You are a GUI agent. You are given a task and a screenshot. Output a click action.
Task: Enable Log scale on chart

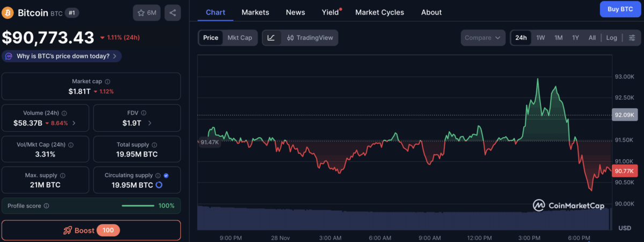(x=612, y=38)
